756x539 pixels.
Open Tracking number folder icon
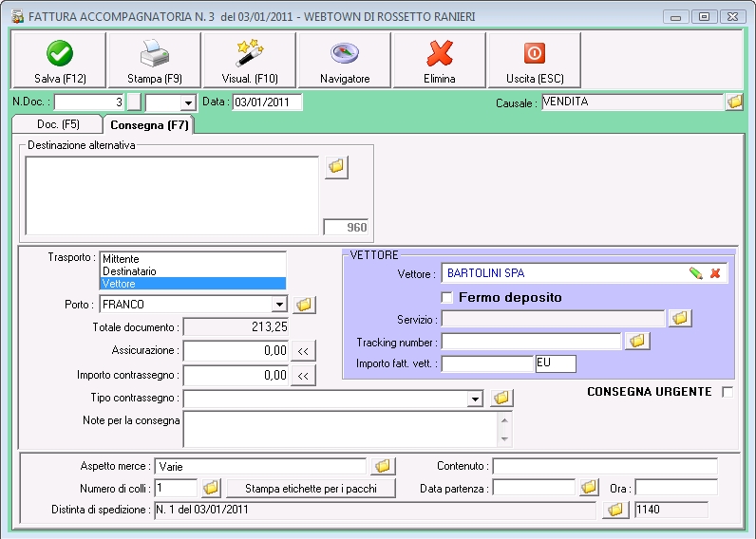point(637,341)
